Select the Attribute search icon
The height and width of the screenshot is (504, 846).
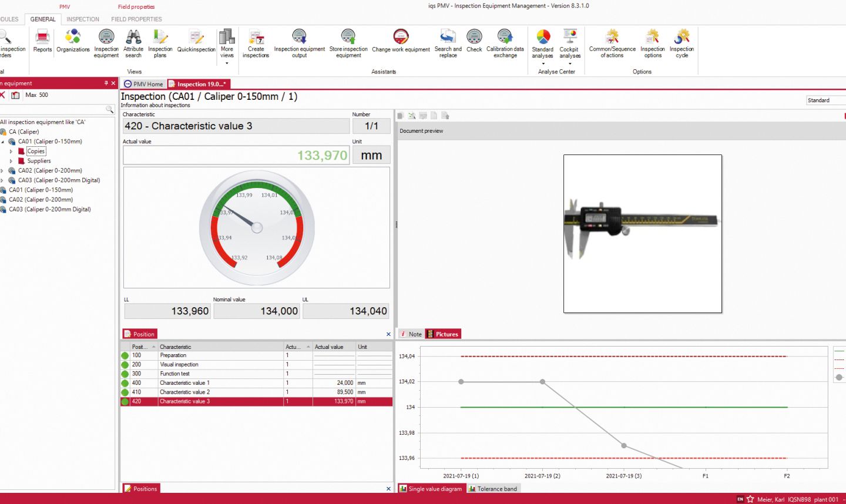point(133,43)
